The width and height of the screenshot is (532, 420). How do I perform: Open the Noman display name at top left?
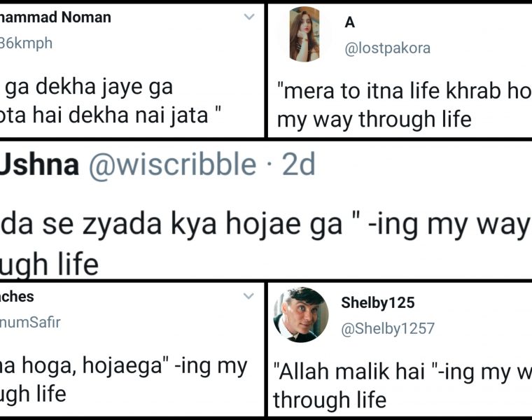(56, 17)
